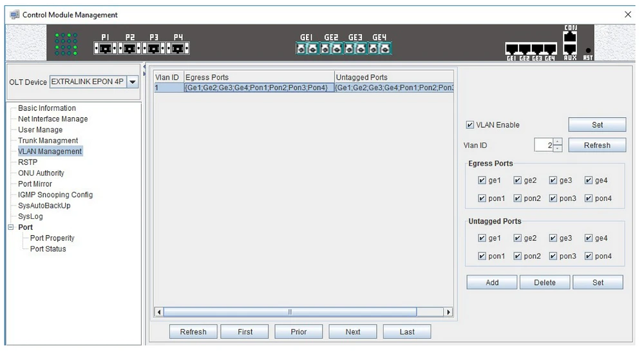Click the GE1 optical port icon
The image size is (644, 351).
click(x=307, y=48)
